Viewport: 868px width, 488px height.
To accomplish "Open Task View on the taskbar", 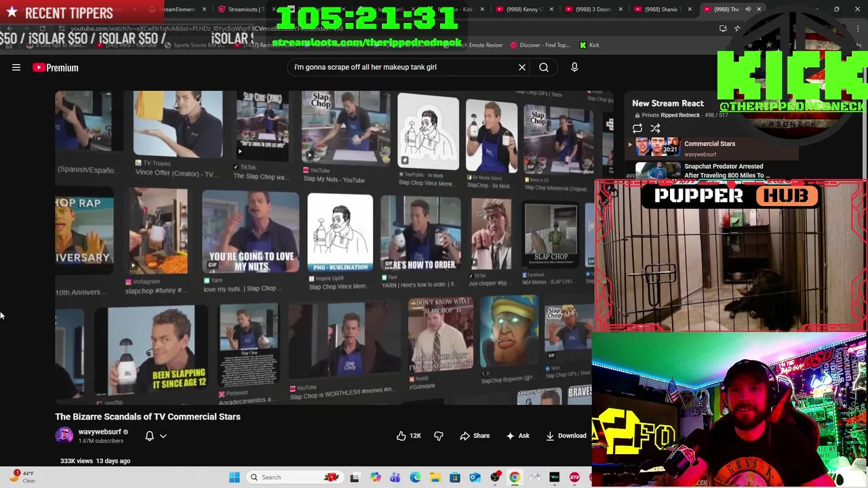I will (355, 477).
